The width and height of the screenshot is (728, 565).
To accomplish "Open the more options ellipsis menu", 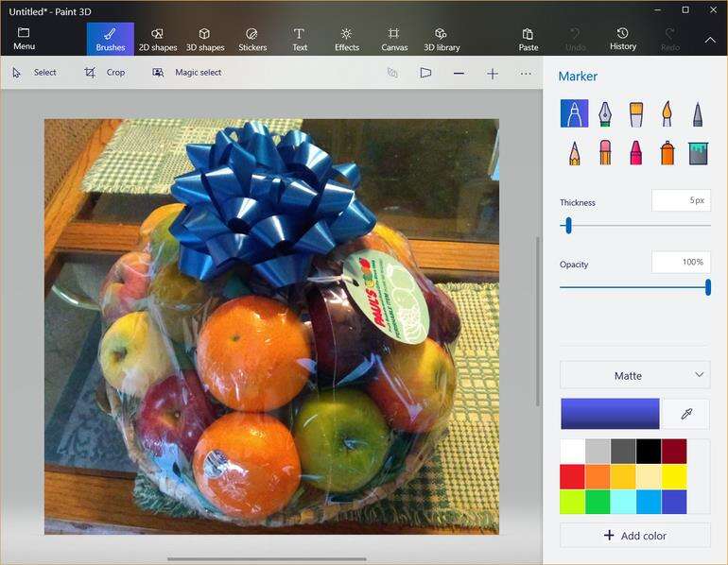I will 525,74.
